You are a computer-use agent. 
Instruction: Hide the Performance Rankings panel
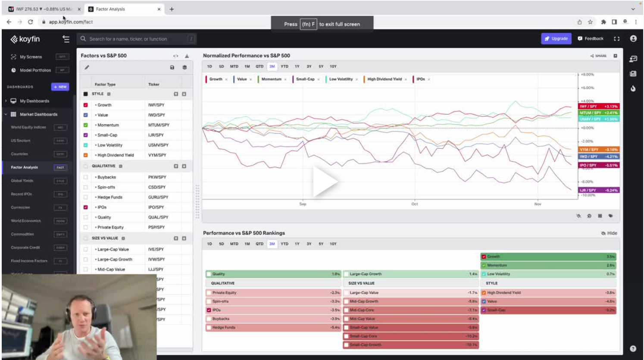pos(609,233)
